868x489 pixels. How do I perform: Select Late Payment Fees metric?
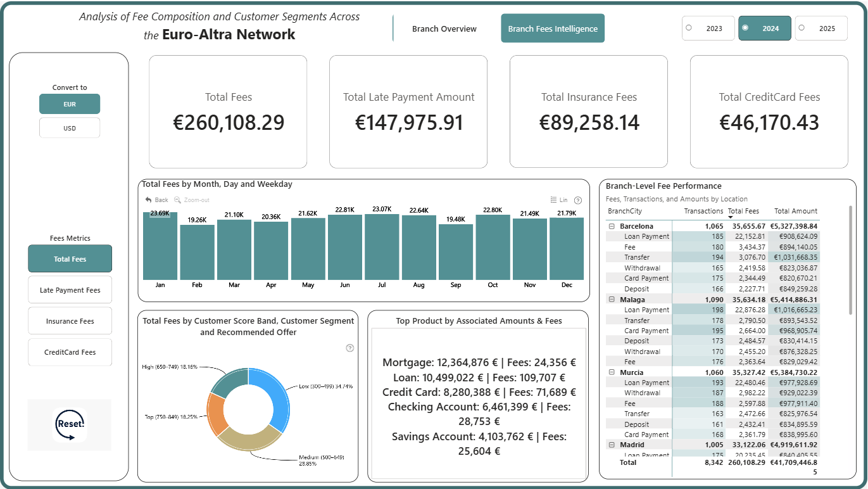coord(70,290)
